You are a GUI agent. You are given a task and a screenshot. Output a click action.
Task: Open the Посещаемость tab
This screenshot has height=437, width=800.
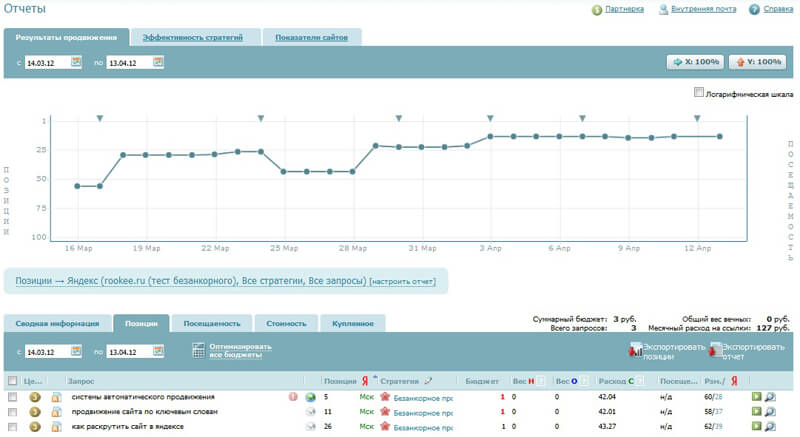(x=209, y=324)
